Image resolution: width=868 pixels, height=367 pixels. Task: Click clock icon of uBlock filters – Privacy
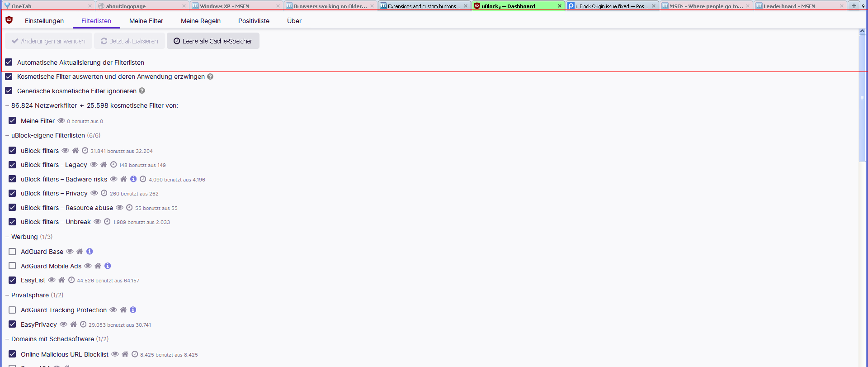click(104, 193)
